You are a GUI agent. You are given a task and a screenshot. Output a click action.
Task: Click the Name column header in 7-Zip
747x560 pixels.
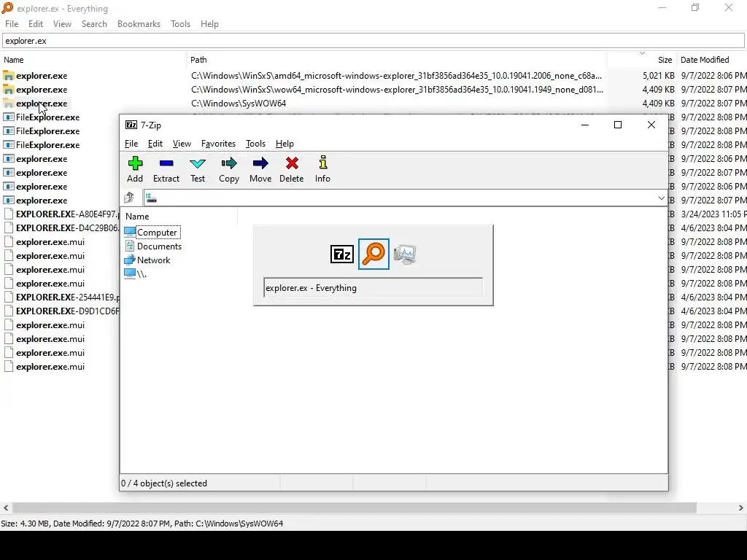(179, 216)
